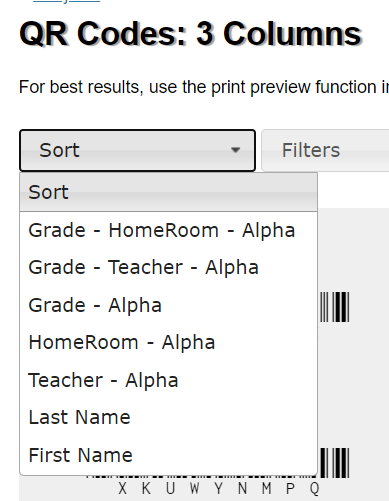
Task: Click the upper barcode image
Action: point(335,307)
